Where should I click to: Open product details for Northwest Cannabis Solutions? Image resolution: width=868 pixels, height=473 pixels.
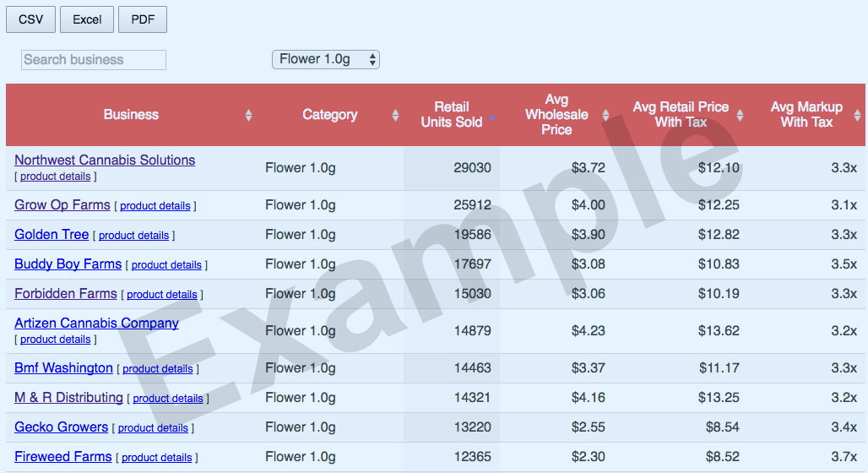(56, 177)
